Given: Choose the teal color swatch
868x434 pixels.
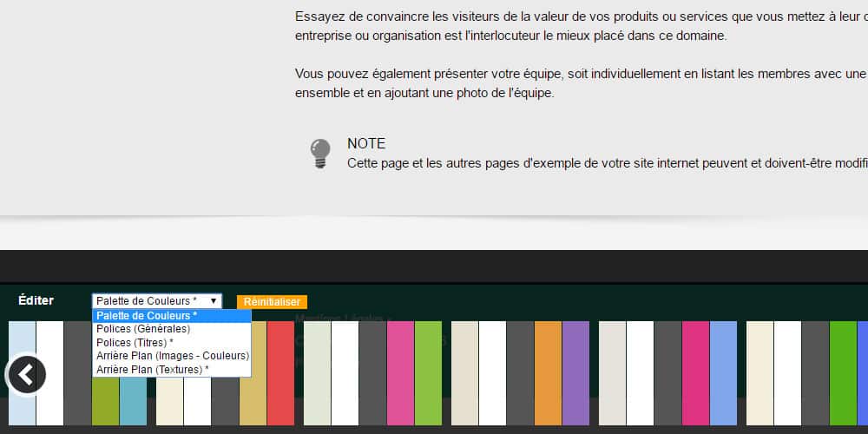Looking at the screenshot, I should tap(134, 401).
